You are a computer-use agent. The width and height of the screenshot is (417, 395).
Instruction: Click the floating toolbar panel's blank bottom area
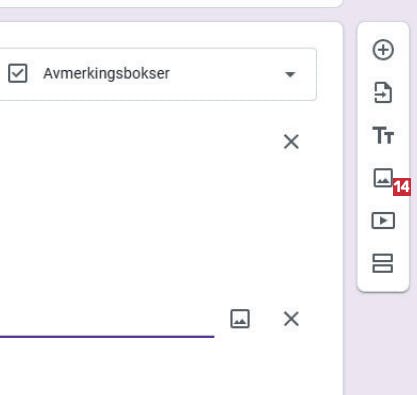[383, 283]
